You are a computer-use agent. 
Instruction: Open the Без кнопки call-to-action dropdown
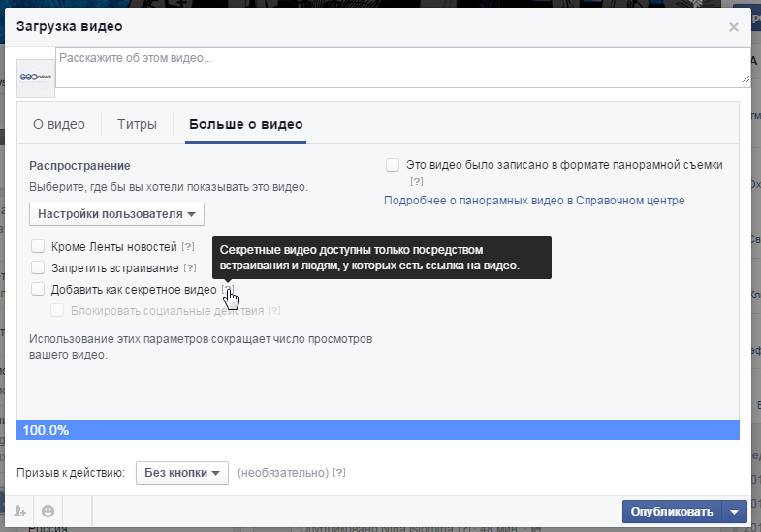(182, 473)
